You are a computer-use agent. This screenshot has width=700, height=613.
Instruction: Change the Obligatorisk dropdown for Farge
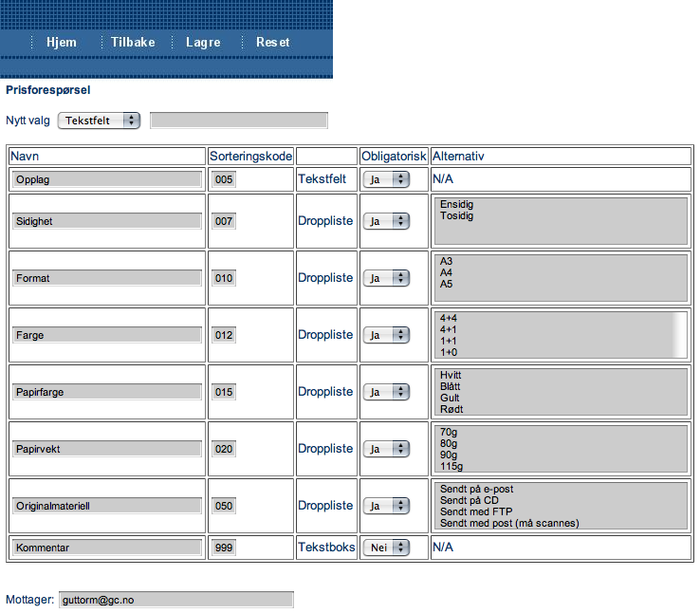(386, 335)
